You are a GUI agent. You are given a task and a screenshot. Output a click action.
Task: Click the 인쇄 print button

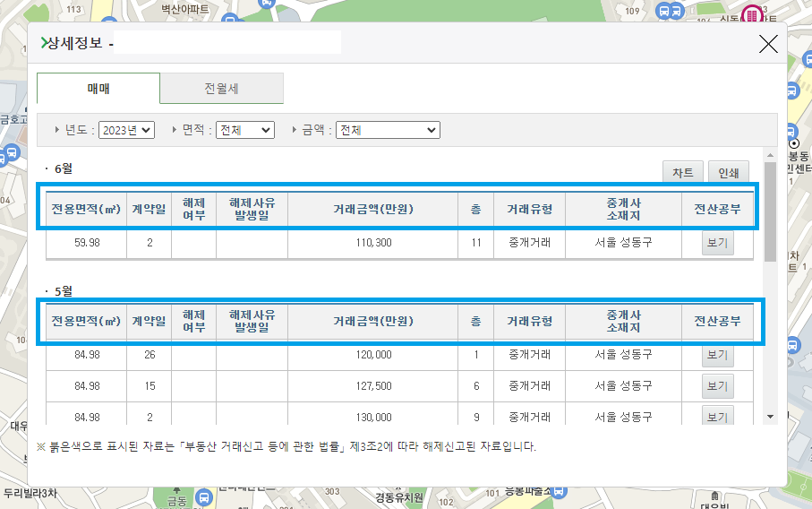tap(728, 173)
